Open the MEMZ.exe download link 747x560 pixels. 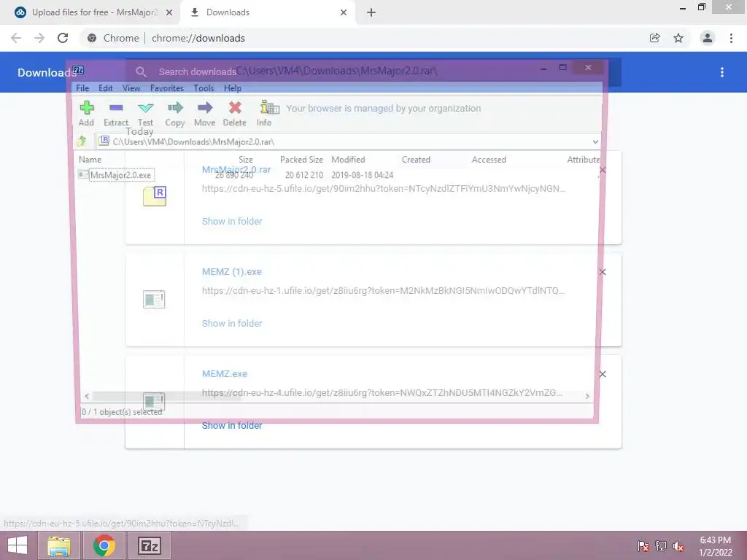tap(225, 374)
